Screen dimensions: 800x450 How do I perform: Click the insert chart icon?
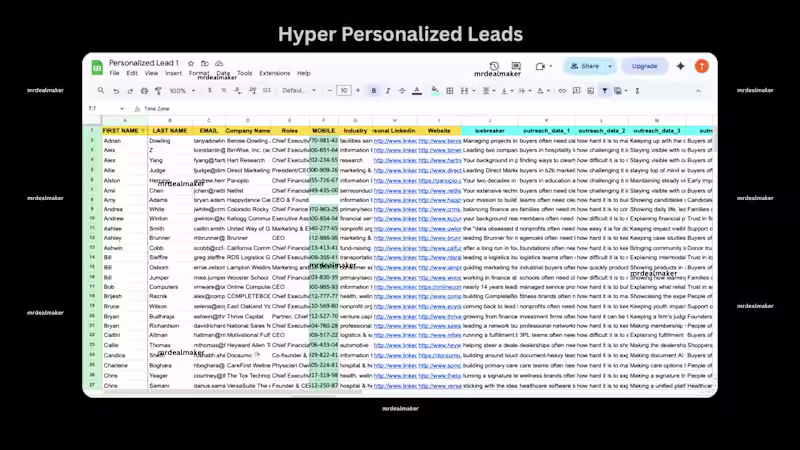(590, 91)
